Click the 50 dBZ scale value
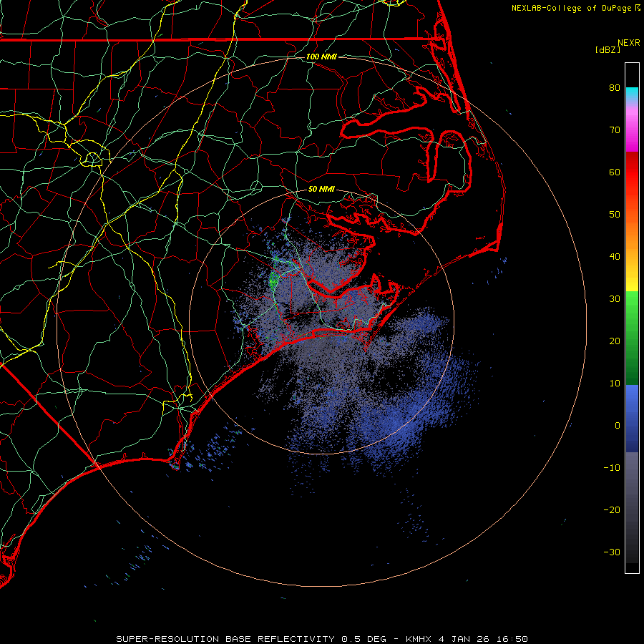This screenshot has height=644, width=644. (x=615, y=215)
